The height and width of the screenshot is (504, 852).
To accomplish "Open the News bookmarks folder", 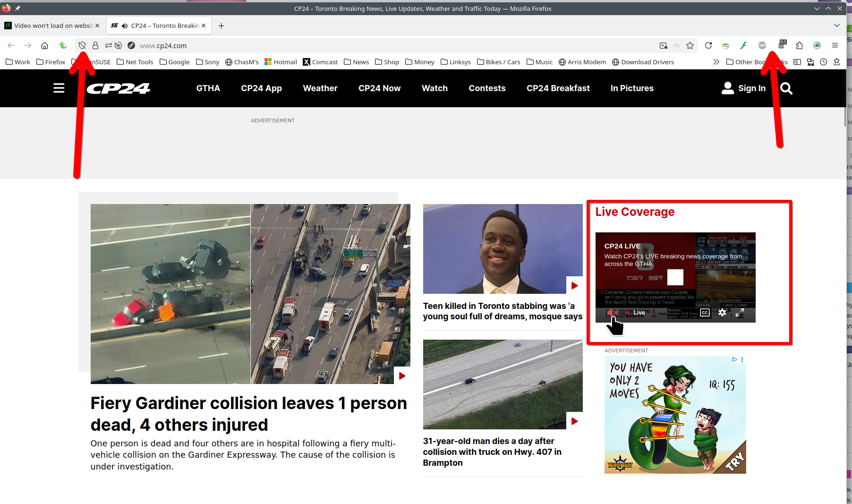I will [357, 62].
